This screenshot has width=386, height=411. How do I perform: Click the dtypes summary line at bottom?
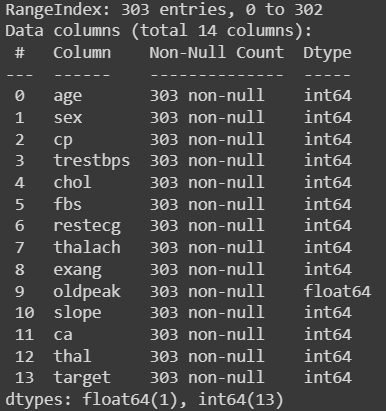click(x=144, y=399)
